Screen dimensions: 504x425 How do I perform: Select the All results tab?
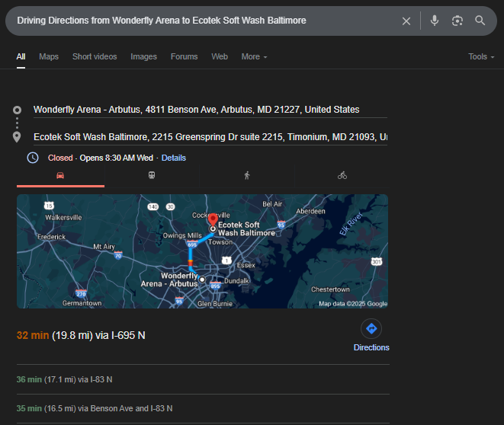coord(21,57)
